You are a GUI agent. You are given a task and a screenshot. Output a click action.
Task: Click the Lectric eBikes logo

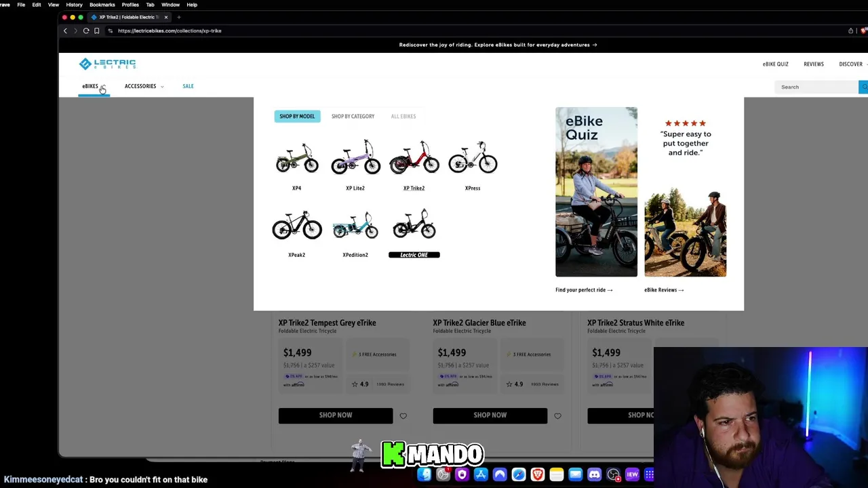tap(107, 64)
